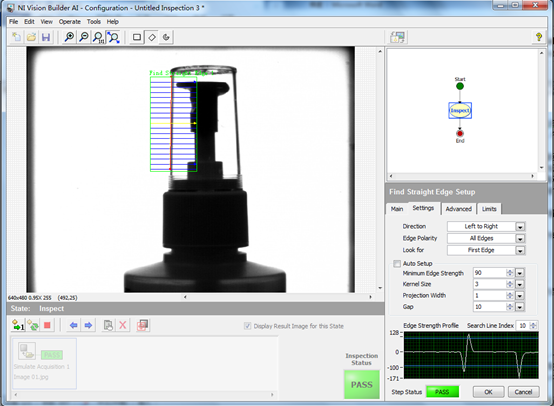Click the OK button
Screen dimensions: 554x406
pos(488,392)
